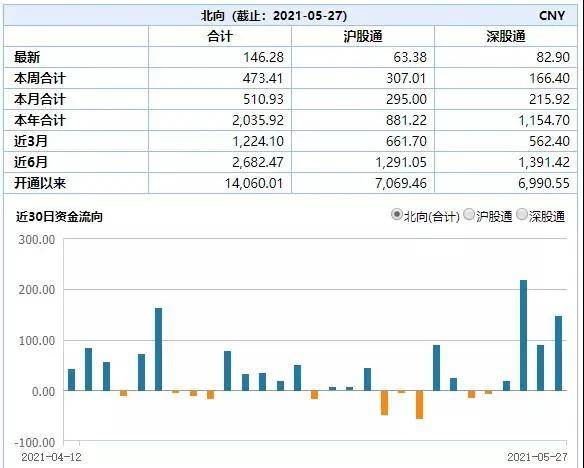Click the 合计 column header
The width and height of the screenshot is (584, 468).
pyautogui.click(x=220, y=36)
